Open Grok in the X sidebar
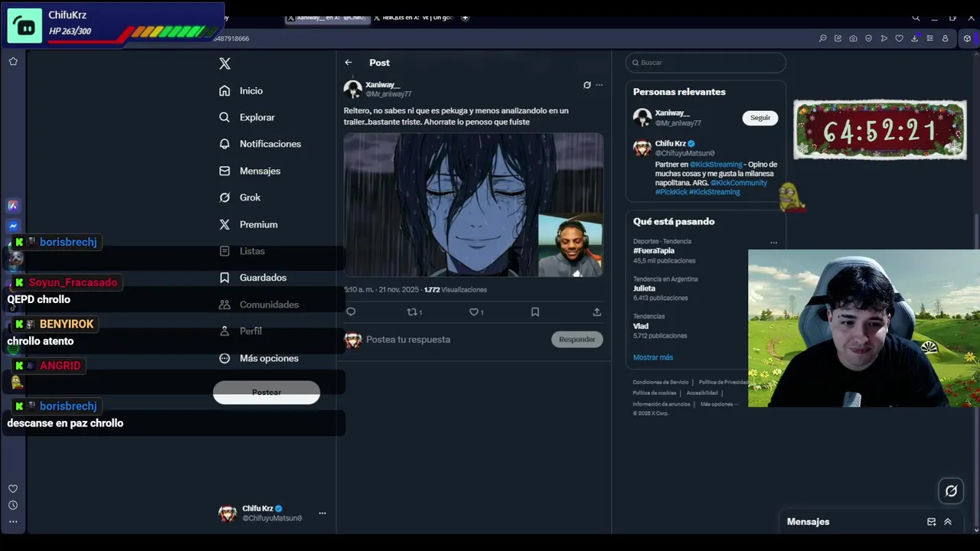 click(x=240, y=197)
